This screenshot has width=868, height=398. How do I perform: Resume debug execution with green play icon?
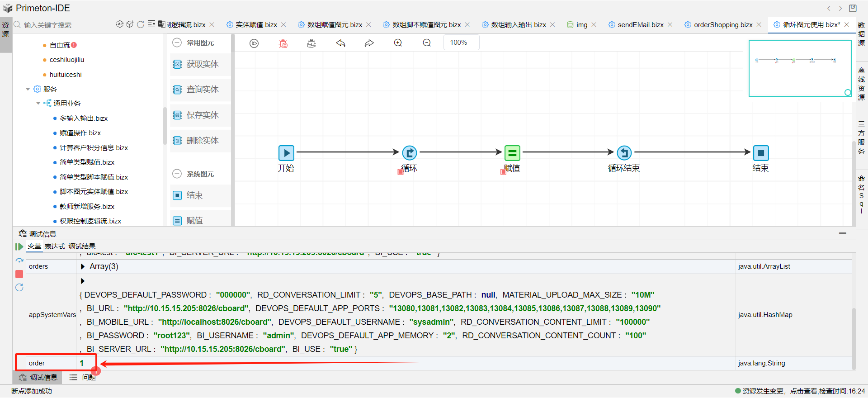(19, 246)
